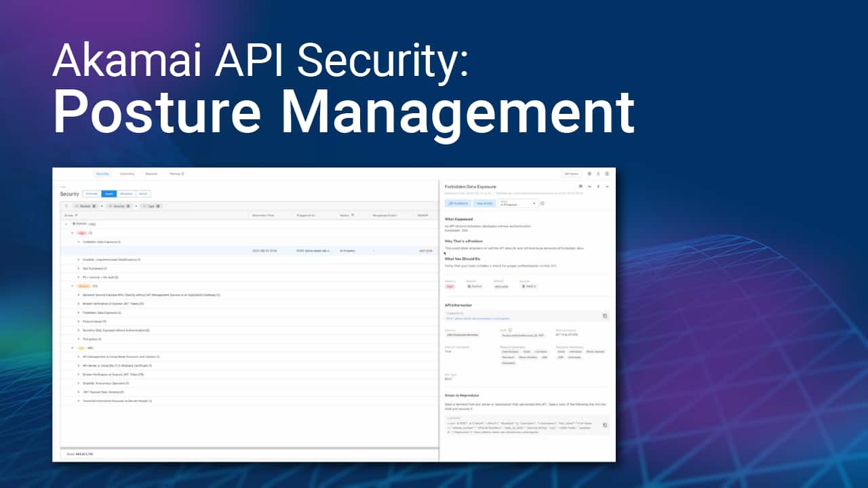This screenshot has height=488, width=868.
Task: Click the comment icon in details panel header
Action: [x=580, y=186]
